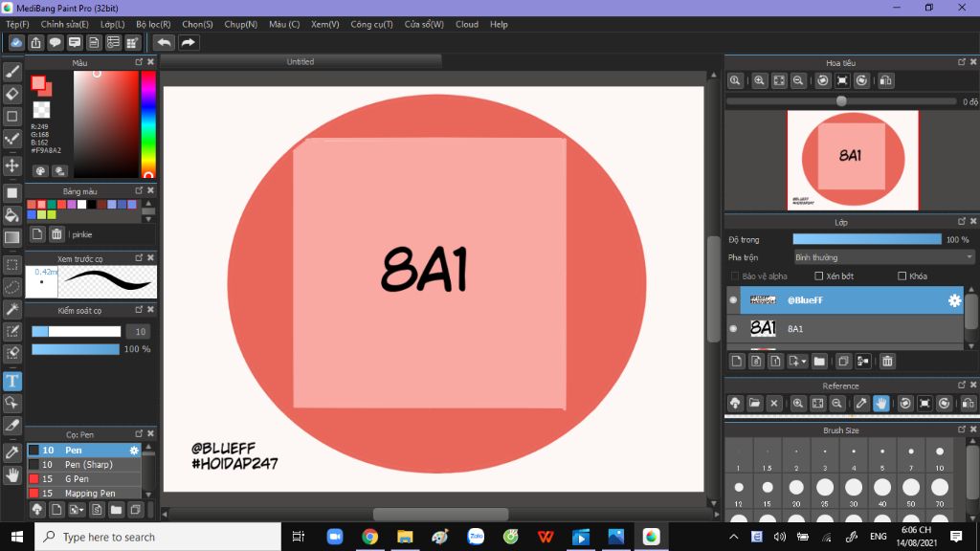Click the cloud save icon in toolbar
Screen dimensions: 980x551
[16, 42]
